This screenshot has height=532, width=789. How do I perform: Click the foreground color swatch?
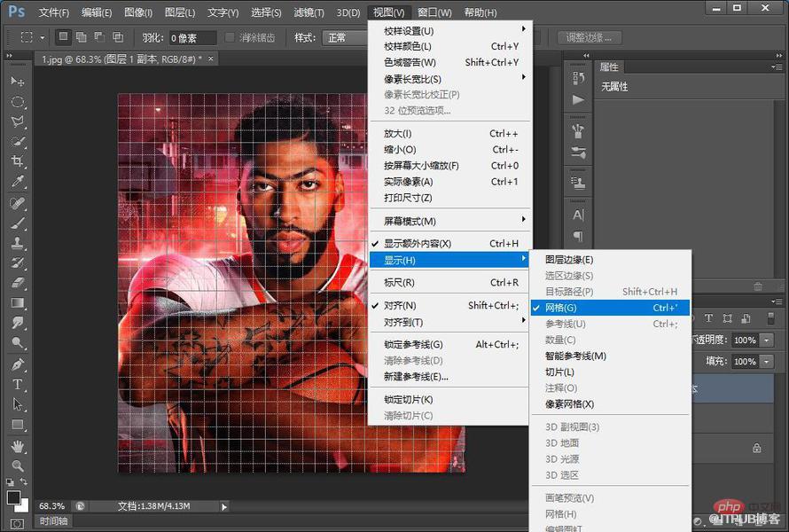(13, 497)
